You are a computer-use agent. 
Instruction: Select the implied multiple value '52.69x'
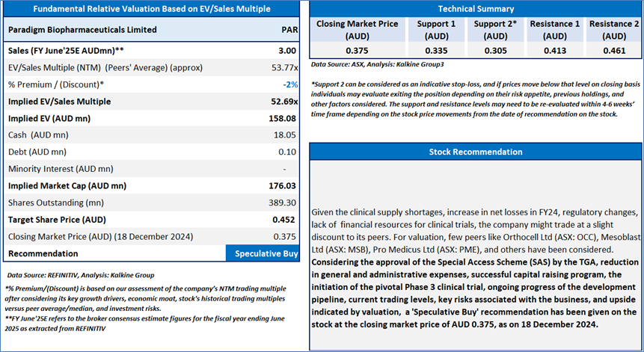[x=284, y=102]
